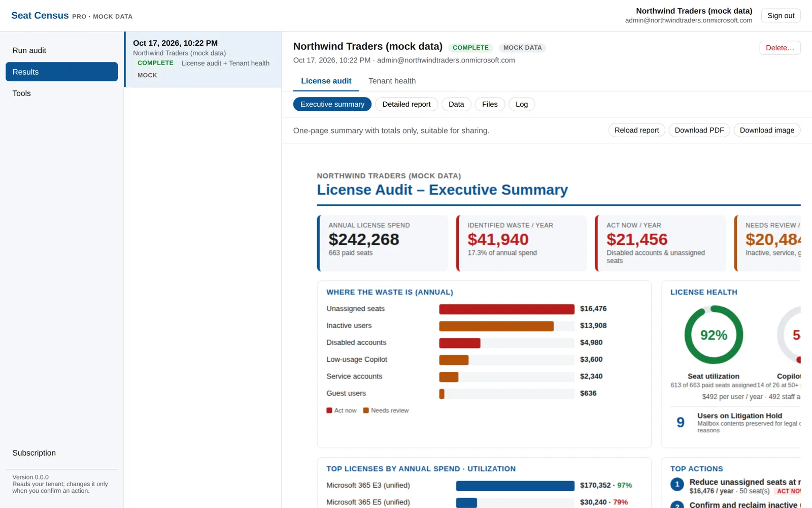
Task: Click the green COMPLETE badge beside the report title
Action: pos(470,48)
